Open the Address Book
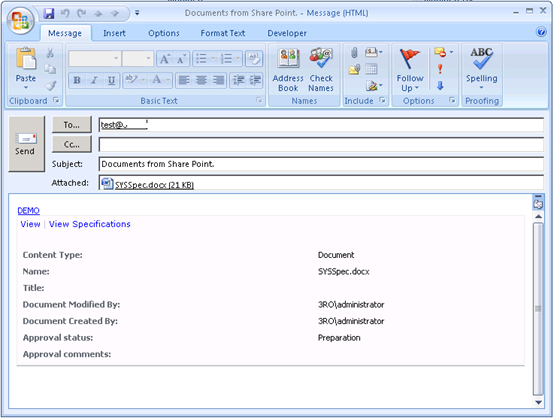554x418 pixels. pos(288,70)
